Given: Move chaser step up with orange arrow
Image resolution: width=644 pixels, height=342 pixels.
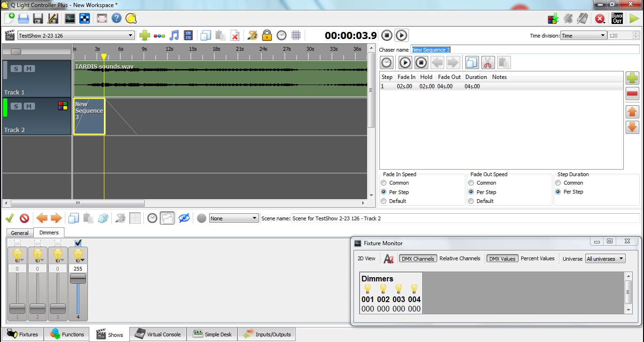Looking at the screenshot, I should coord(632,112).
